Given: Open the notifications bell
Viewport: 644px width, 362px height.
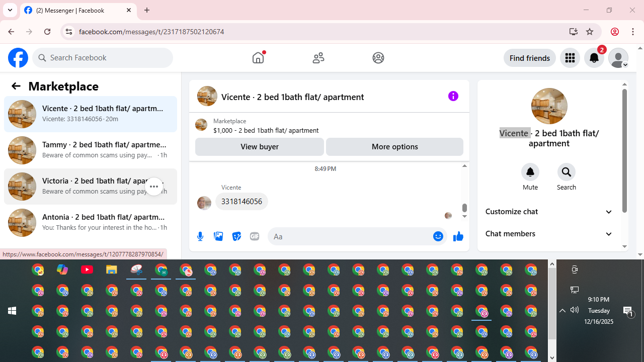Looking at the screenshot, I should pos(594,58).
